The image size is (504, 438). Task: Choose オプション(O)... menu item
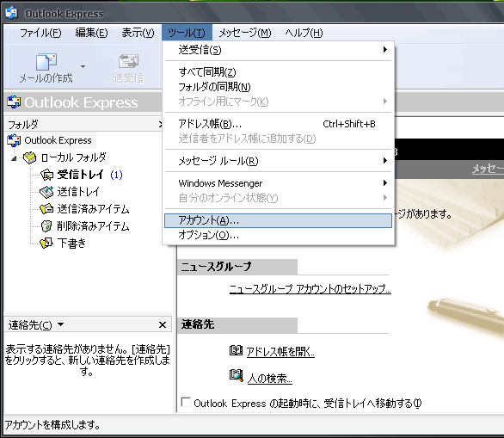coord(279,235)
